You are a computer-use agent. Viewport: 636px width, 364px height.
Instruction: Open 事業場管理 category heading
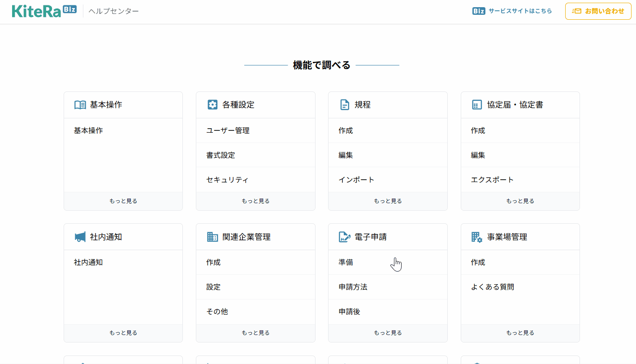point(507,237)
